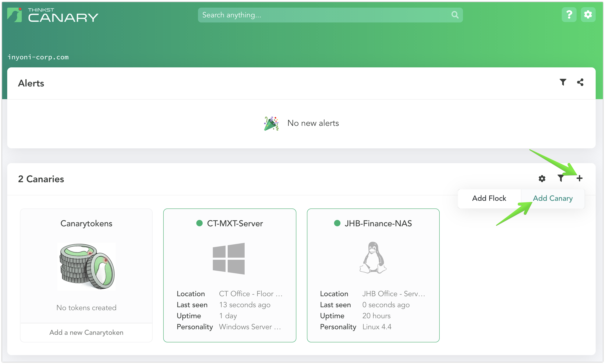The image size is (605, 364).
Task: Open the CT-MXT-Server card title
Action: pyautogui.click(x=235, y=224)
